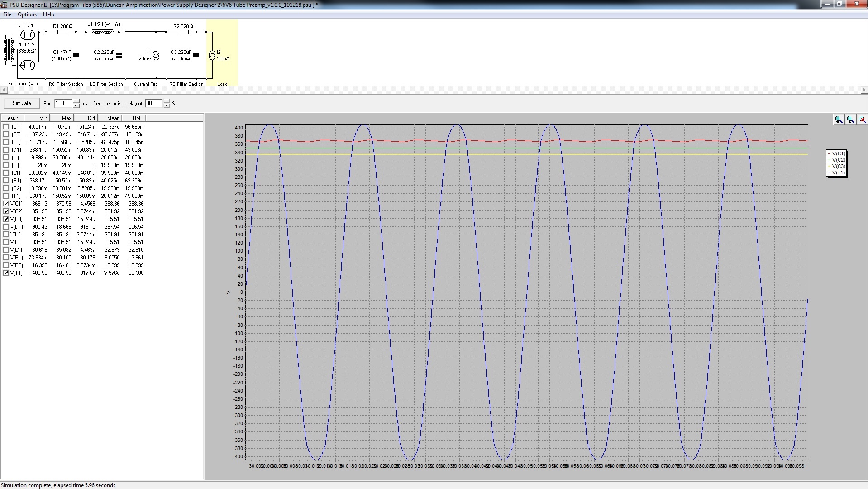This screenshot has width=868, height=489.
Task: Click the Load section label in schematic
Action: point(222,84)
